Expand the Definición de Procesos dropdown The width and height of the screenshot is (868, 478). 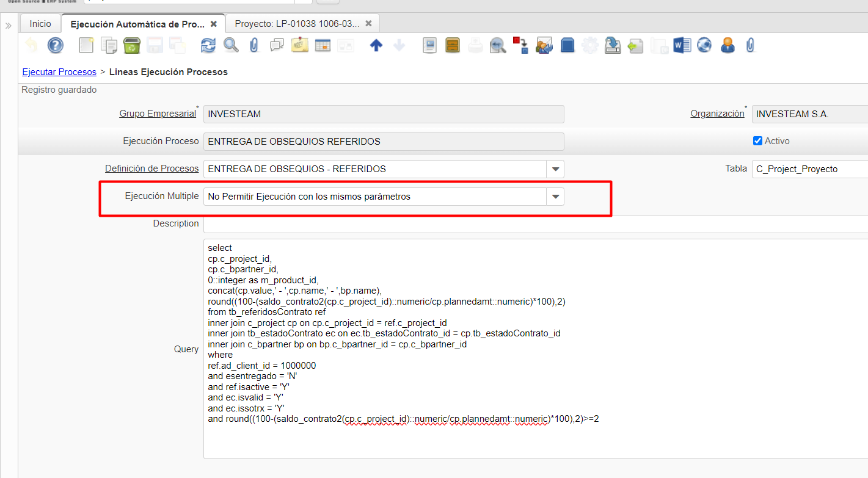[555, 168]
